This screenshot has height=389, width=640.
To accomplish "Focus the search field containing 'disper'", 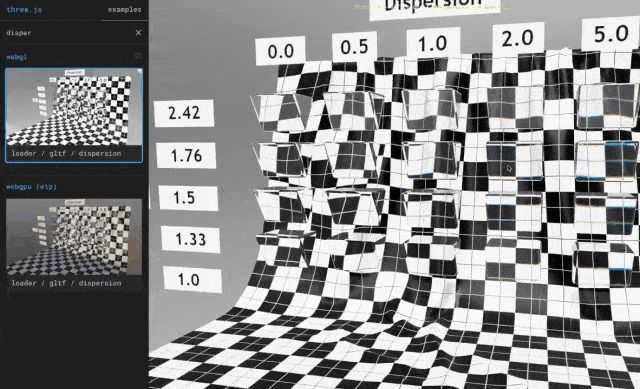I will 69,33.
